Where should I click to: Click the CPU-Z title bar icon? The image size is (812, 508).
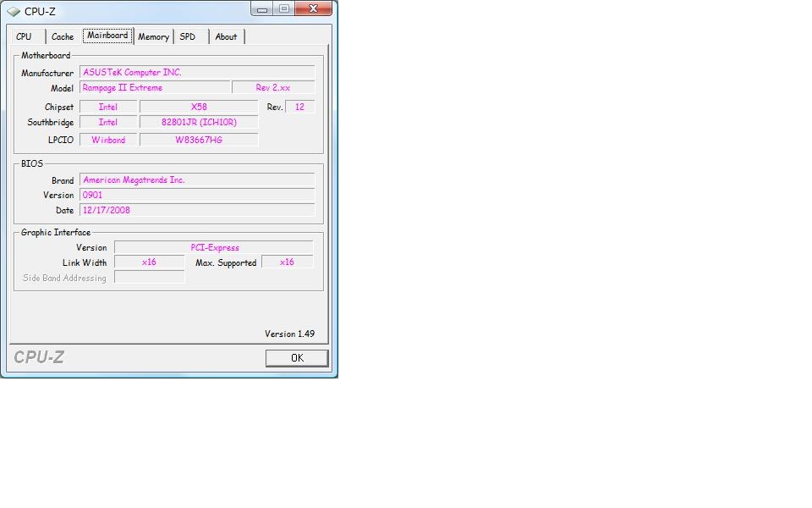point(14,11)
